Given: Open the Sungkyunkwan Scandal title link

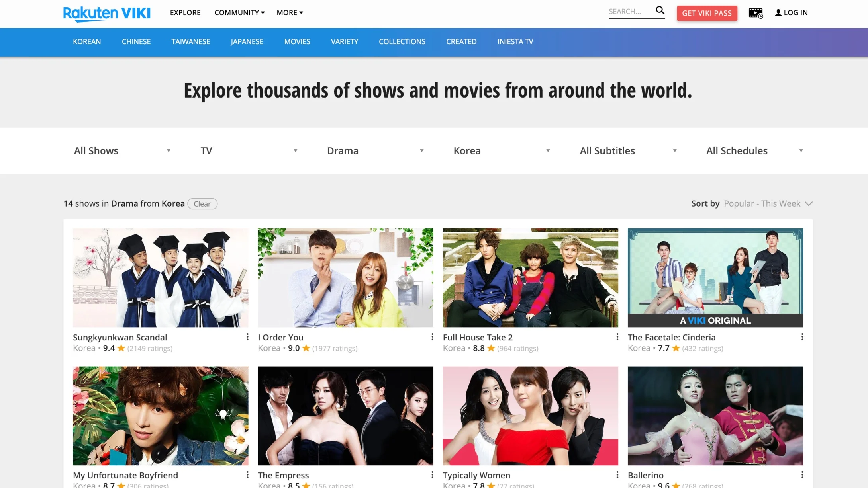Looking at the screenshot, I should pos(120,337).
